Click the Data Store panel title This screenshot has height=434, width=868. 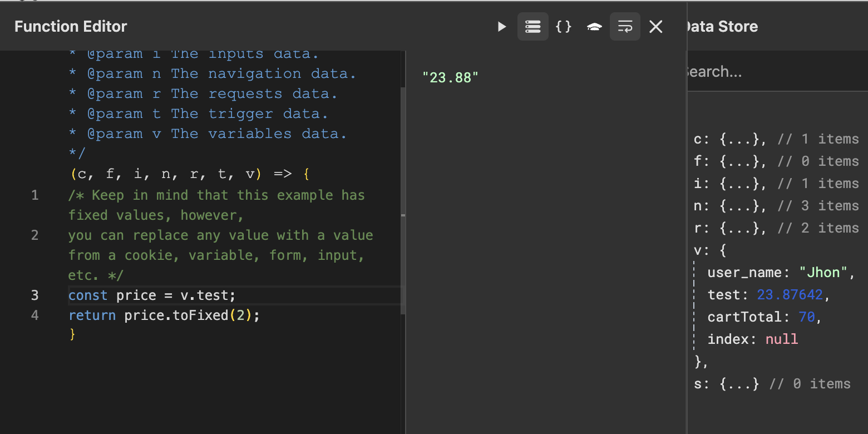[x=722, y=27]
